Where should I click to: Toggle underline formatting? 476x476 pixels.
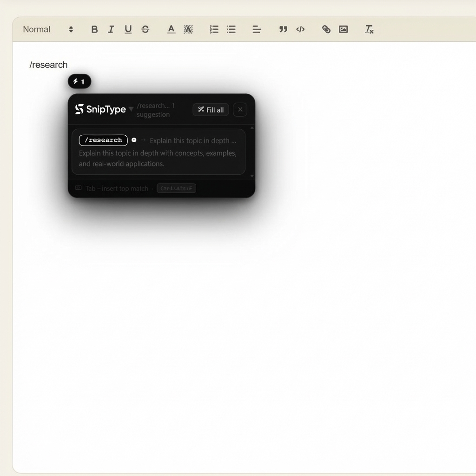pyautogui.click(x=128, y=29)
